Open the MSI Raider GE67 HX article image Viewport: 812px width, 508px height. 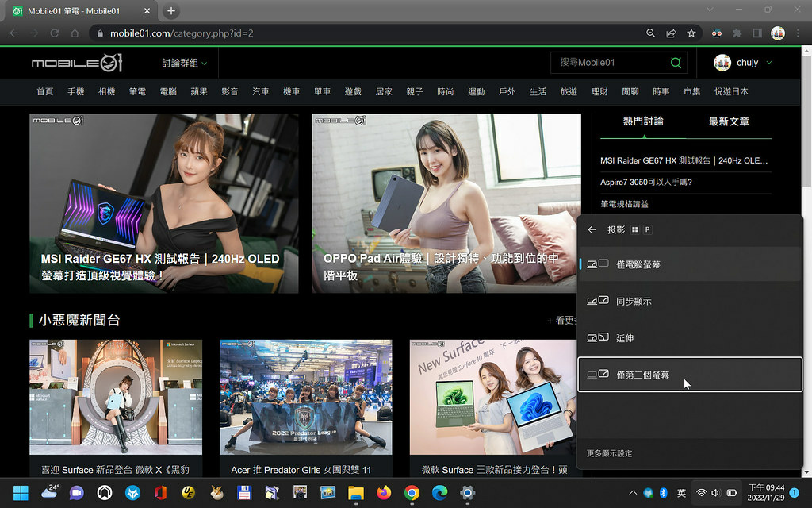pos(164,204)
